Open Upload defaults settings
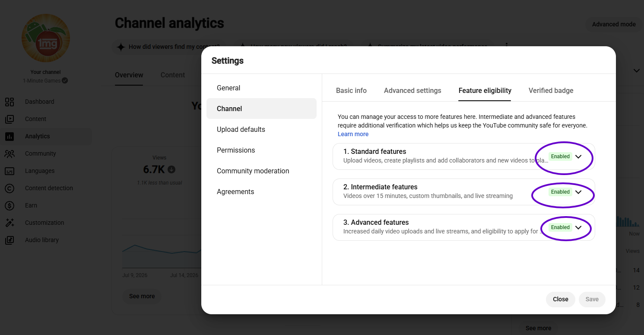 pyautogui.click(x=261, y=129)
